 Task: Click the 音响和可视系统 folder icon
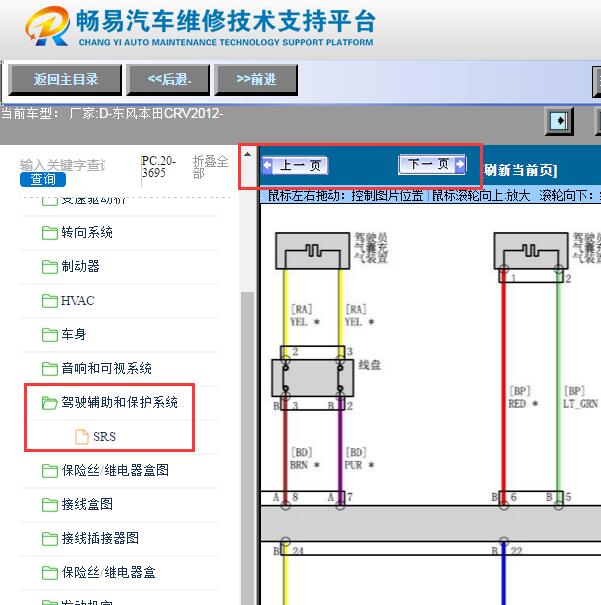[x=50, y=368]
